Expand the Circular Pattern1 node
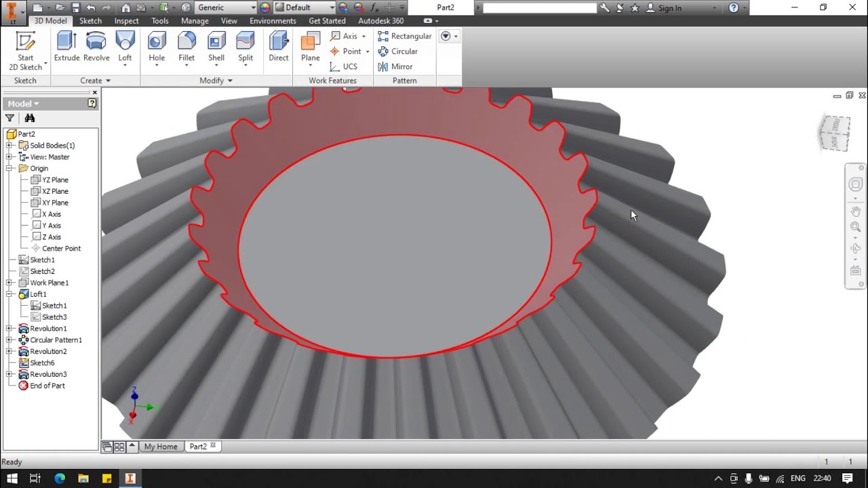868x488 pixels. [9, 340]
